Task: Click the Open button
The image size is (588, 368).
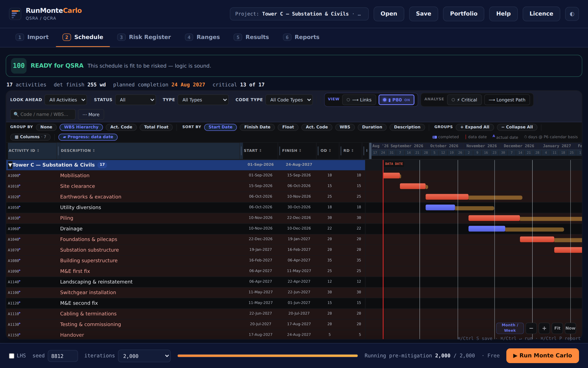Action: 389,14
